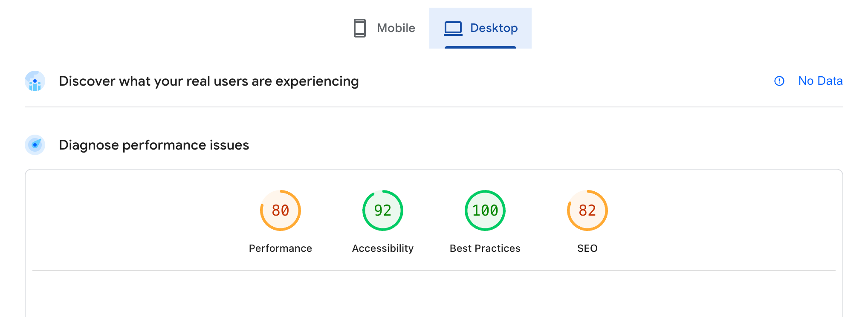The height and width of the screenshot is (317, 868).
Task: Click the Best Practices category label
Action: (x=485, y=248)
